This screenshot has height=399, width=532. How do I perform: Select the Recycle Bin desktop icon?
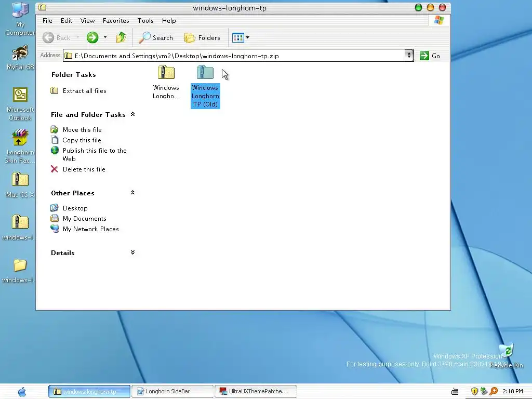pos(506,355)
